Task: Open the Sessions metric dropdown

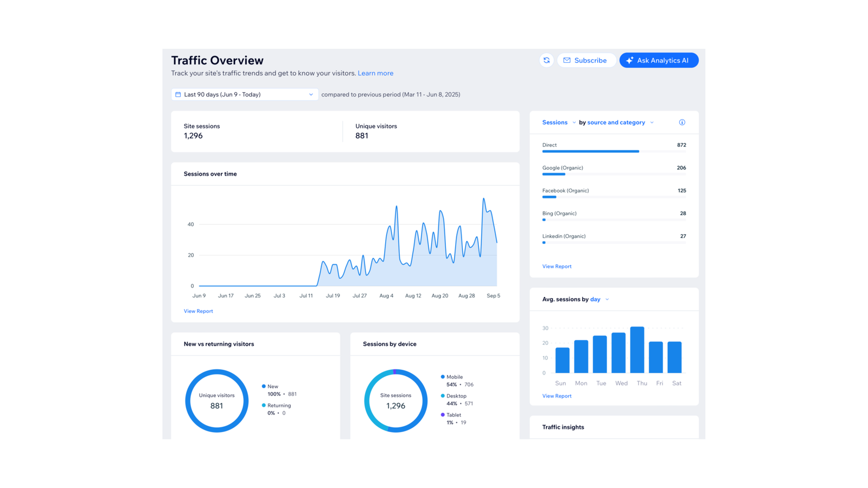Action: point(558,122)
